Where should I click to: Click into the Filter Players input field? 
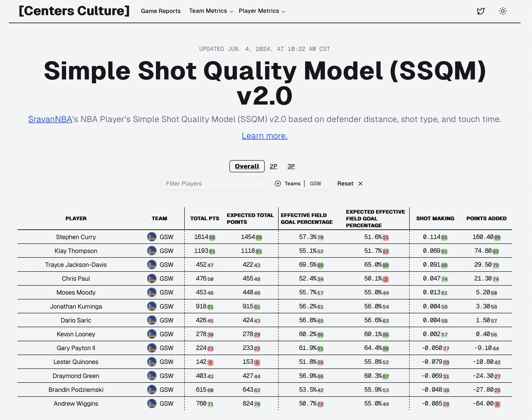[x=213, y=184]
